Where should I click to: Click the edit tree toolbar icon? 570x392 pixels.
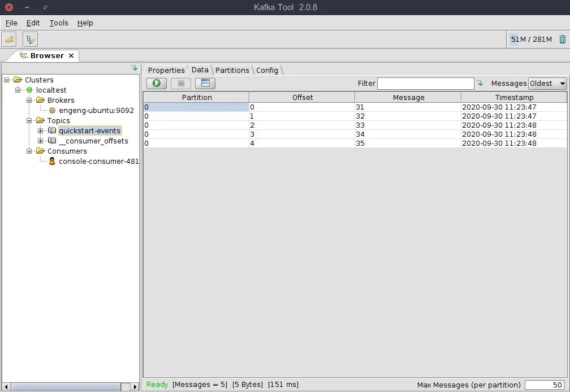tap(30, 40)
